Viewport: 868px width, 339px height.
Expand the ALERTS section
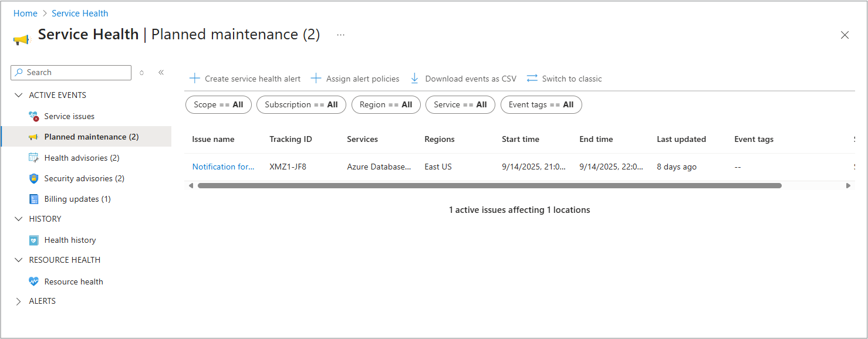click(19, 301)
